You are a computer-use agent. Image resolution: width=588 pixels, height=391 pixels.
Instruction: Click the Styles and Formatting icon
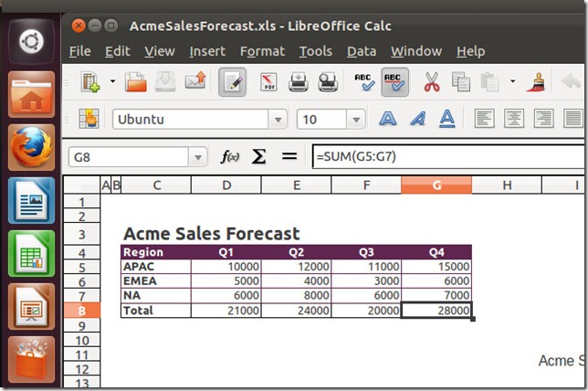pyautogui.click(x=89, y=119)
